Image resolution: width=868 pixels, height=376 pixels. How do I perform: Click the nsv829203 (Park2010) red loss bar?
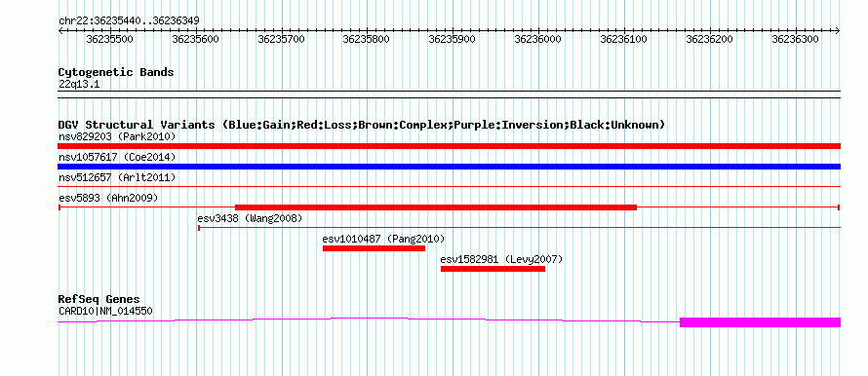coord(449,146)
